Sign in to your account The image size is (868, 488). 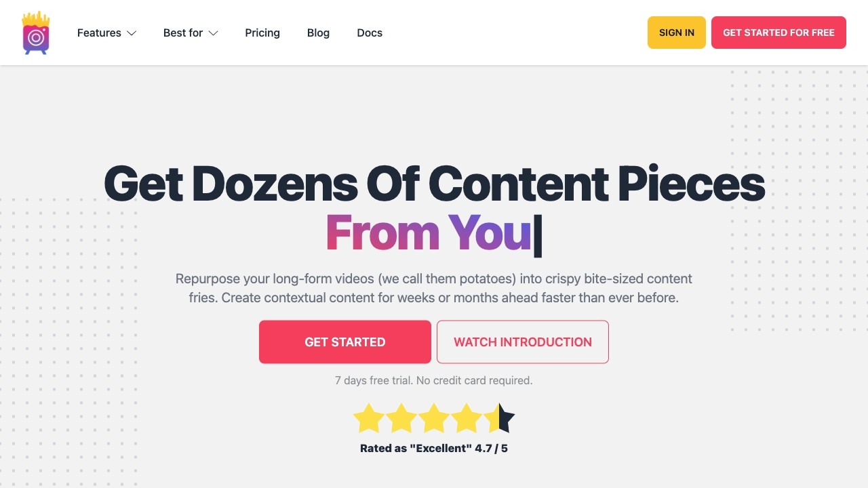676,32
